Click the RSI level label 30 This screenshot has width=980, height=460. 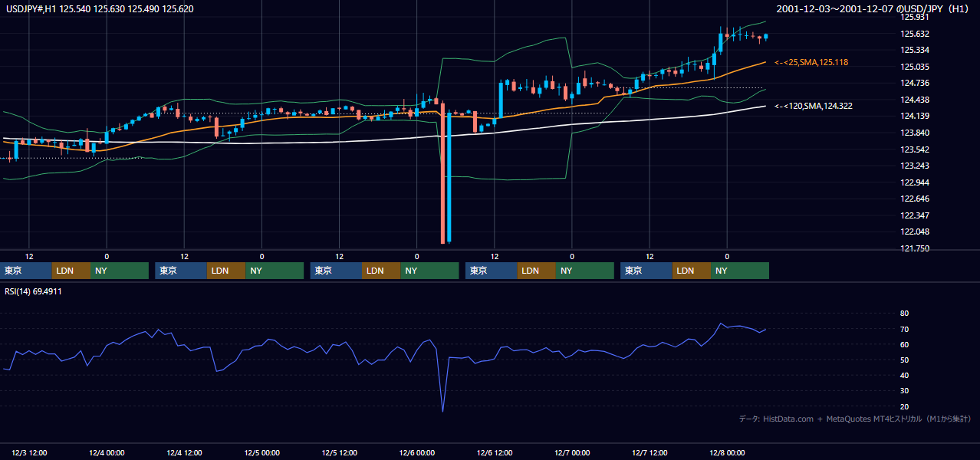[904, 391]
